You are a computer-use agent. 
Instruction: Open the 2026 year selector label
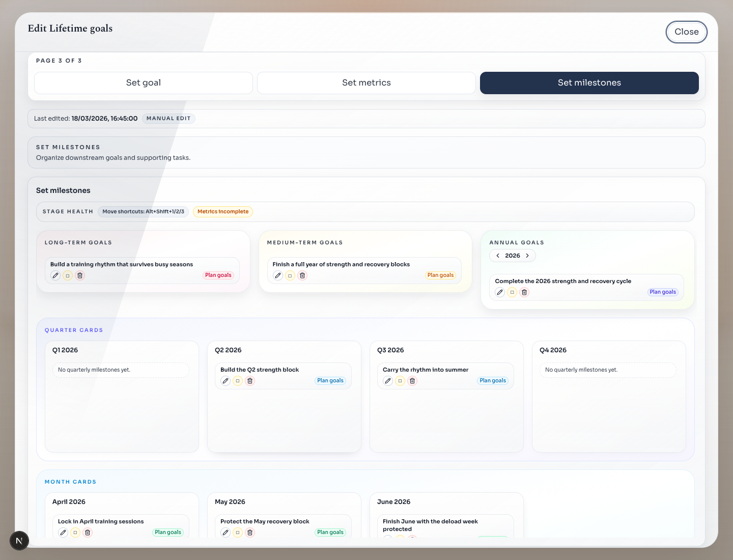[x=513, y=256]
